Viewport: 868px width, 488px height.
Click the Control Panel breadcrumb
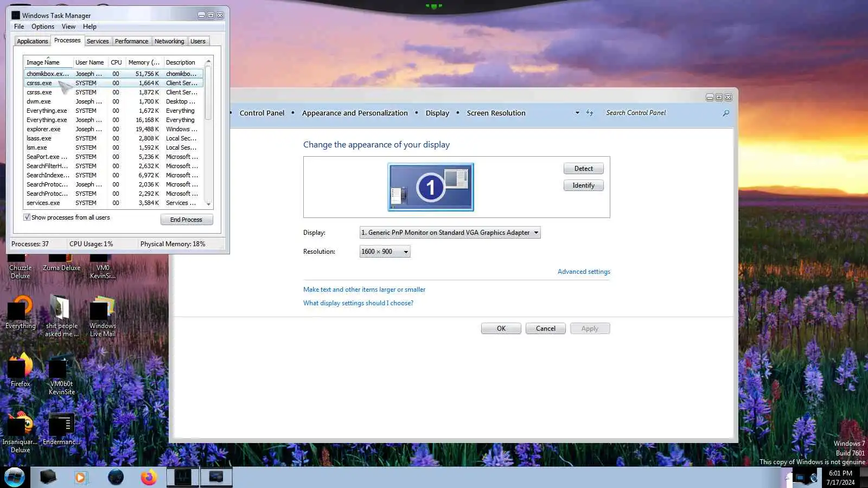(x=262, y=113)
